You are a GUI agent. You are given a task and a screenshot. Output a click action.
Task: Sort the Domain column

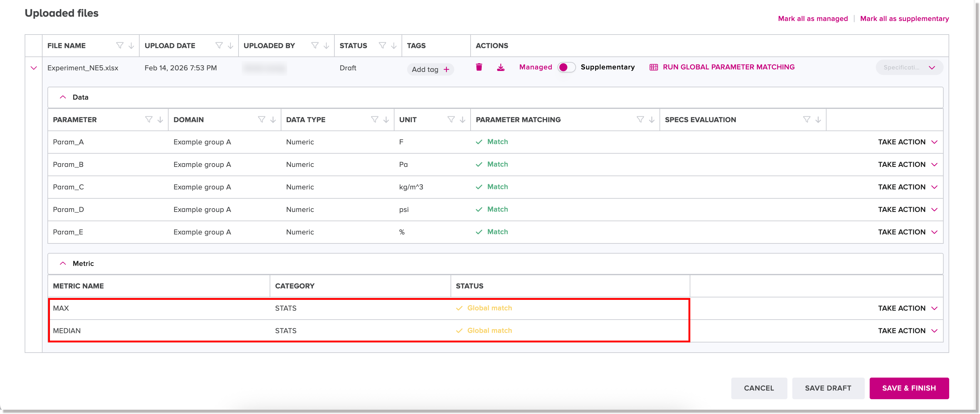coord(273,120)
